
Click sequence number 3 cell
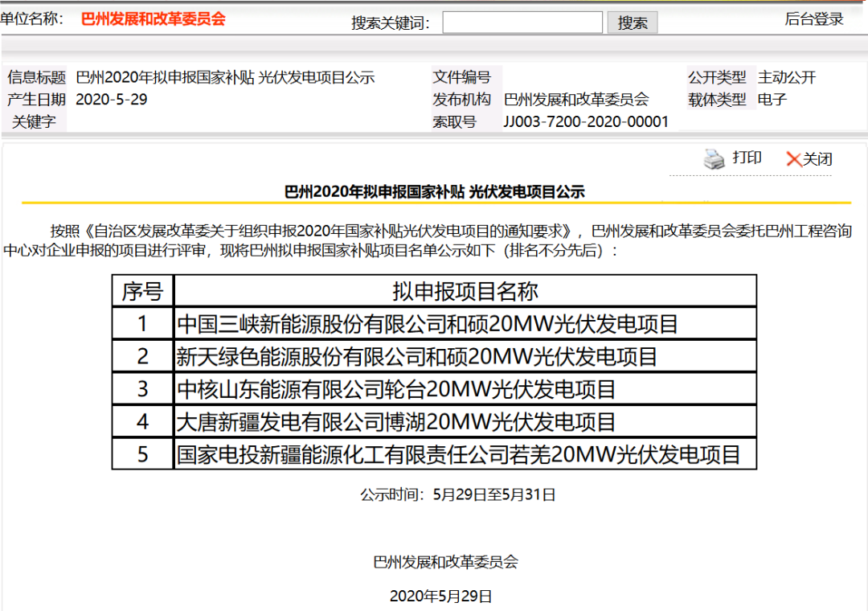143,389
